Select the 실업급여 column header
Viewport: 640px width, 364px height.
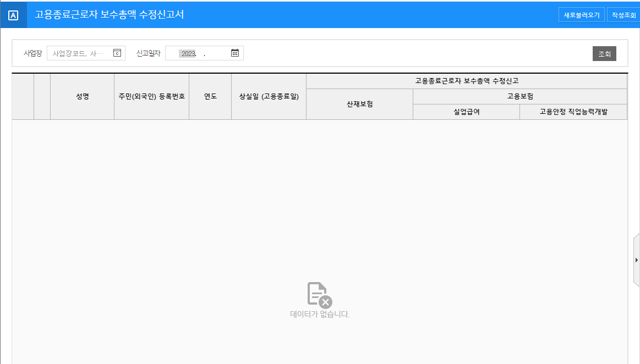[467, 112]
